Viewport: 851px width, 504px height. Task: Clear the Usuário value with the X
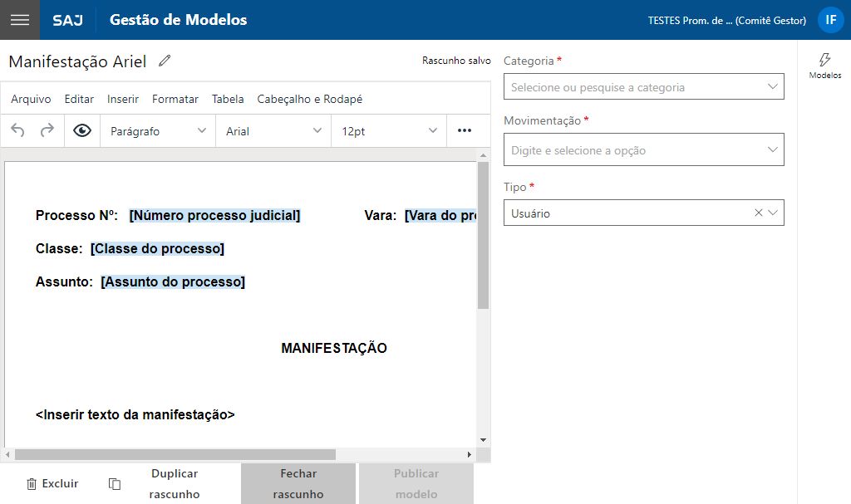click(758, 213)
